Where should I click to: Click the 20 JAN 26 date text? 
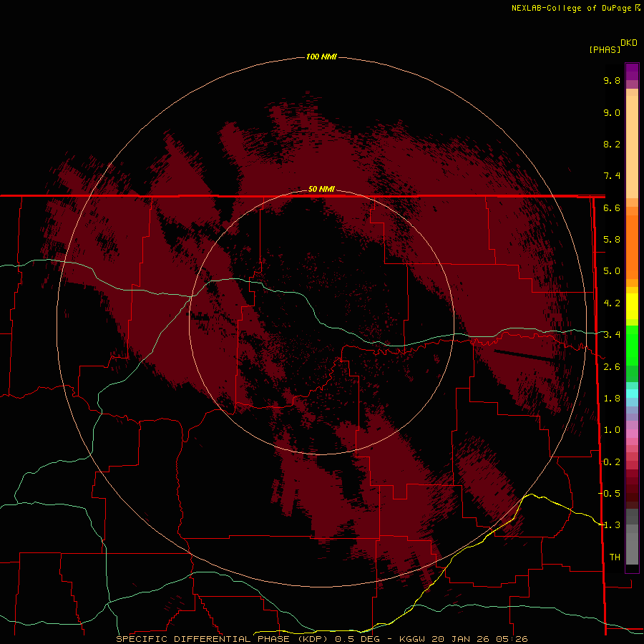click(462, 639)
